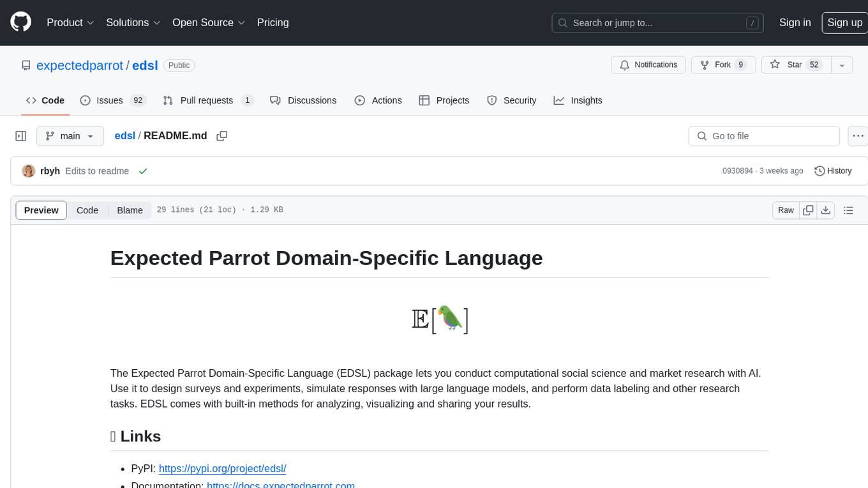Open the Pricing page

(273, 22)
